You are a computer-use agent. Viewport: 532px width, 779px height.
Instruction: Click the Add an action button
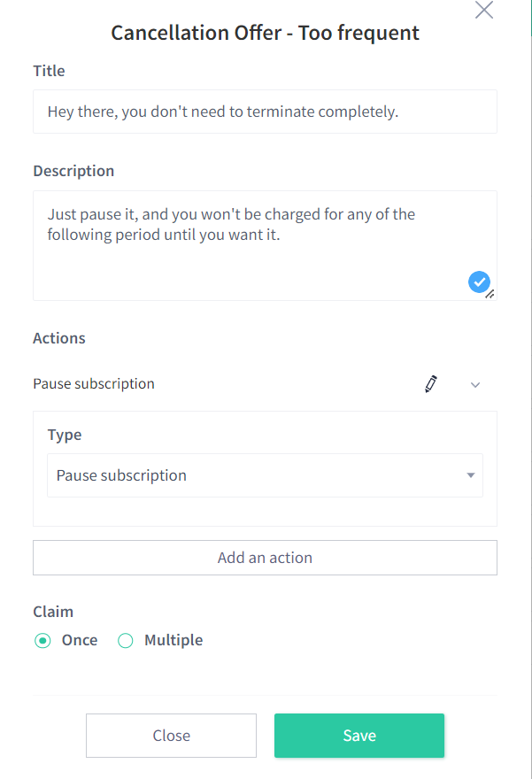click(x=265, y=558)
